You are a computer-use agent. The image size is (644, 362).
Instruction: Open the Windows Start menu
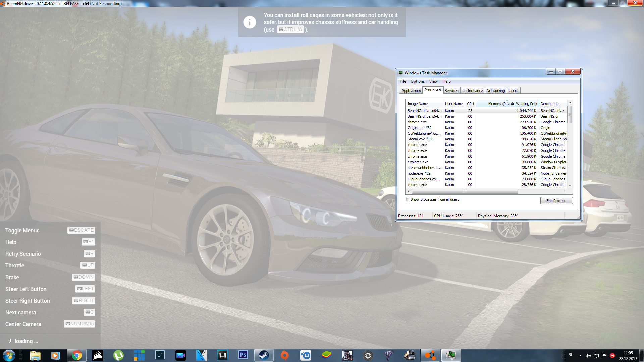click(9, 355)
